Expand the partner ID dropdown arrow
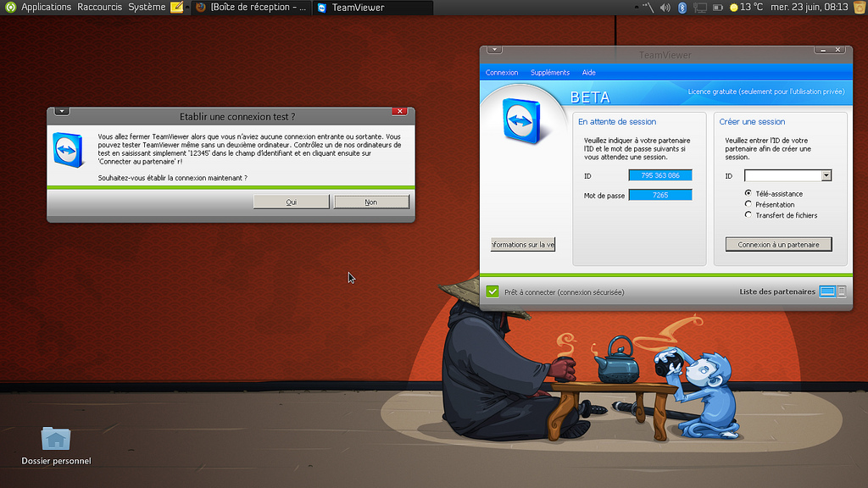This screenshot has width=868, height=488. [826, 175]
